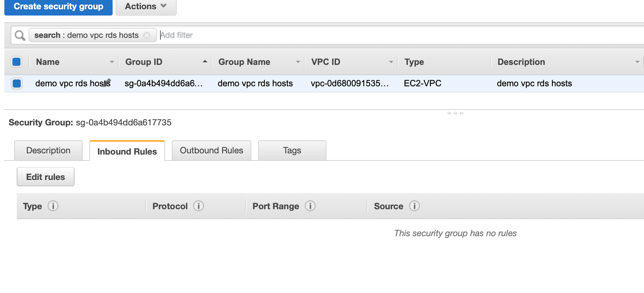Switch to the Description tab
This screenshot has height=293, width=644.
[x=48, y=151]
